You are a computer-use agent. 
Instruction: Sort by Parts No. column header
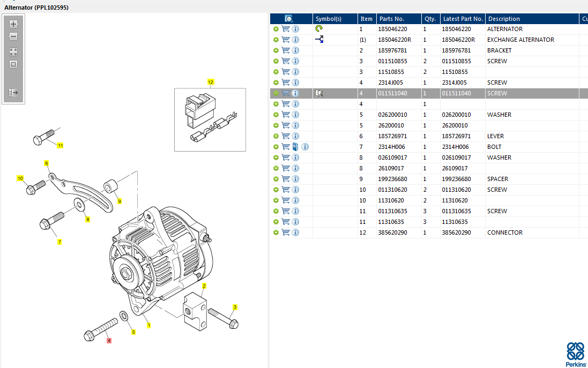(x=399, y=19)
